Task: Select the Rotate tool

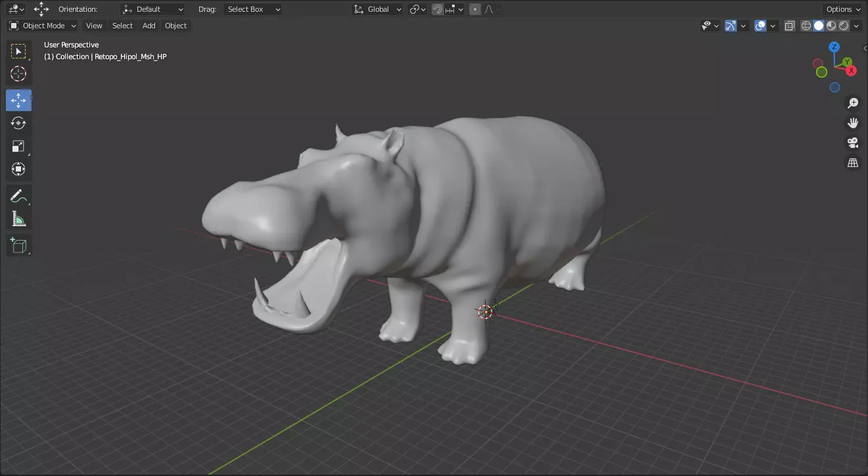Action: click(18, 123)
